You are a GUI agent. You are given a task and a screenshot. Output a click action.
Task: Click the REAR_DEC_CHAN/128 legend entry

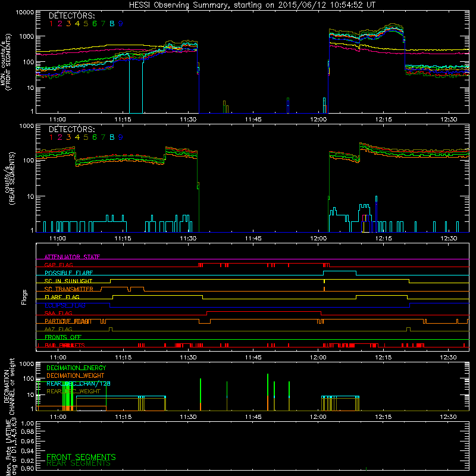pyautogui.click(x=79, y=383)
